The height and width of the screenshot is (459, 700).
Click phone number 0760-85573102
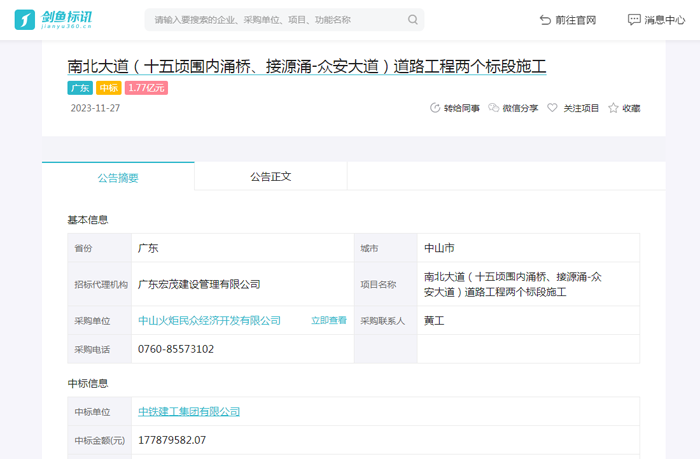click(176, 349)
